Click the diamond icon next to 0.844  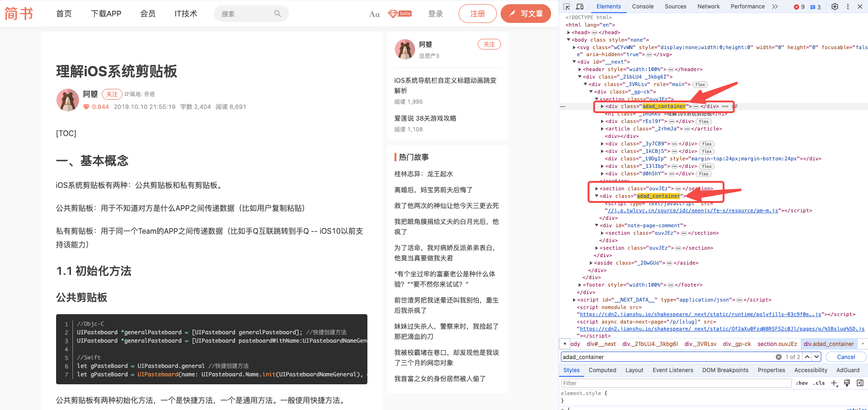[x=86, y=107]
